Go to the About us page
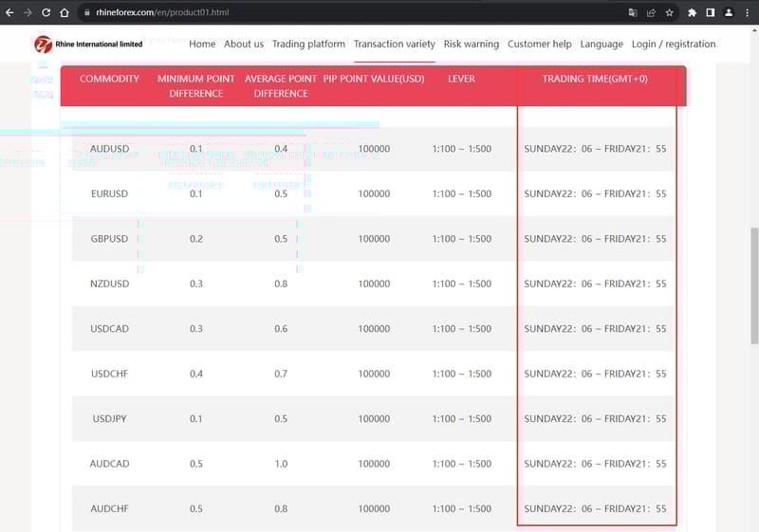This screenshot has width=759, height=532. point(244,44)
